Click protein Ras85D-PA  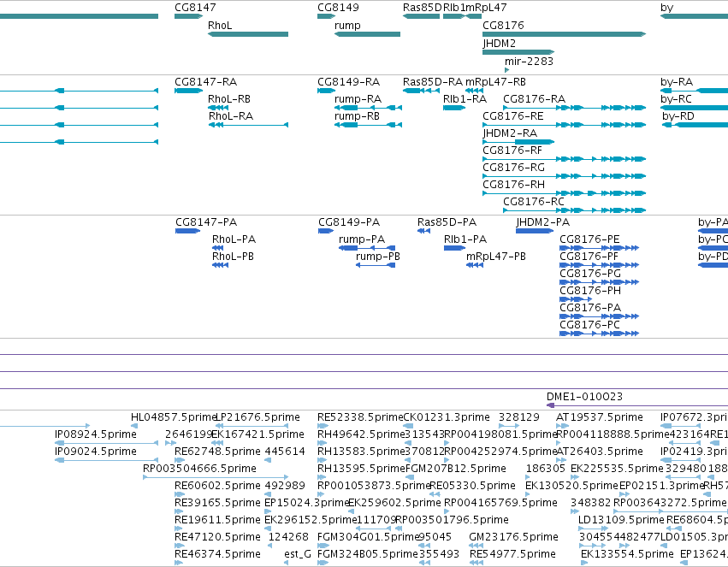(x=424, y=231)
